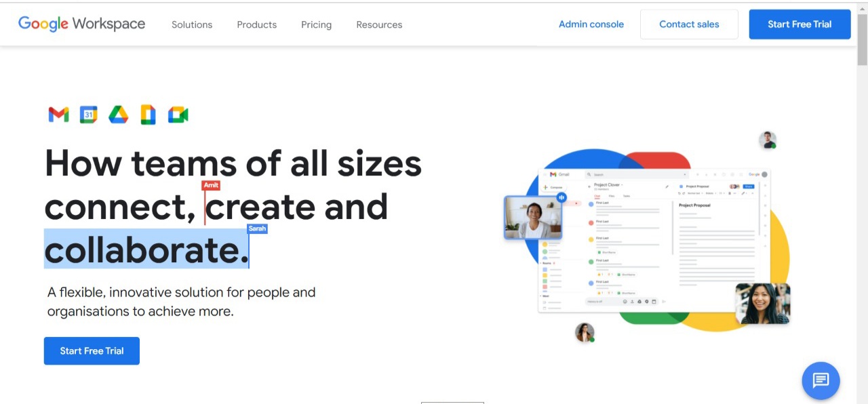868x404 pixels.
Task: Open the Products menu
Action: (x=256, y=24)
